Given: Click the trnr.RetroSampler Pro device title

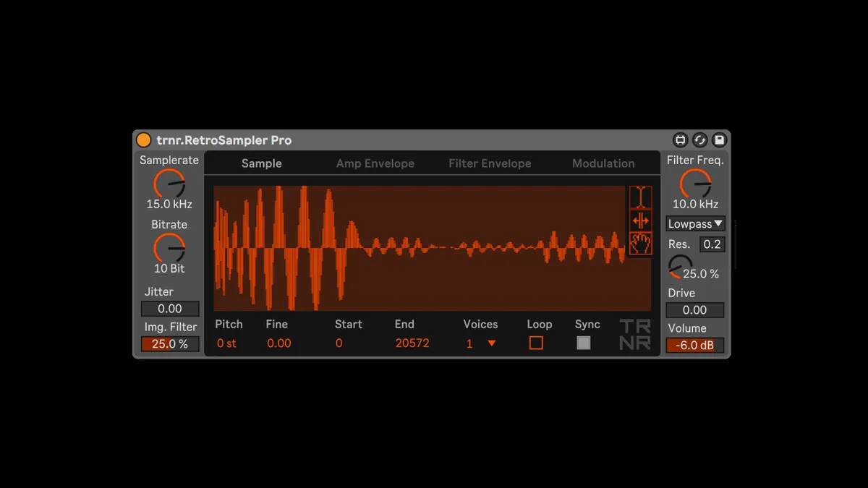Looking at the screenshot, I should 224,140.
